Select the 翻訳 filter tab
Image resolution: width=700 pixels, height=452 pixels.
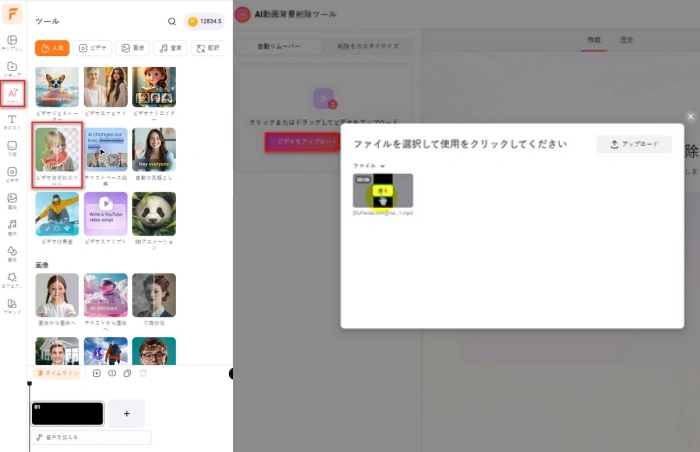point(208,48)
